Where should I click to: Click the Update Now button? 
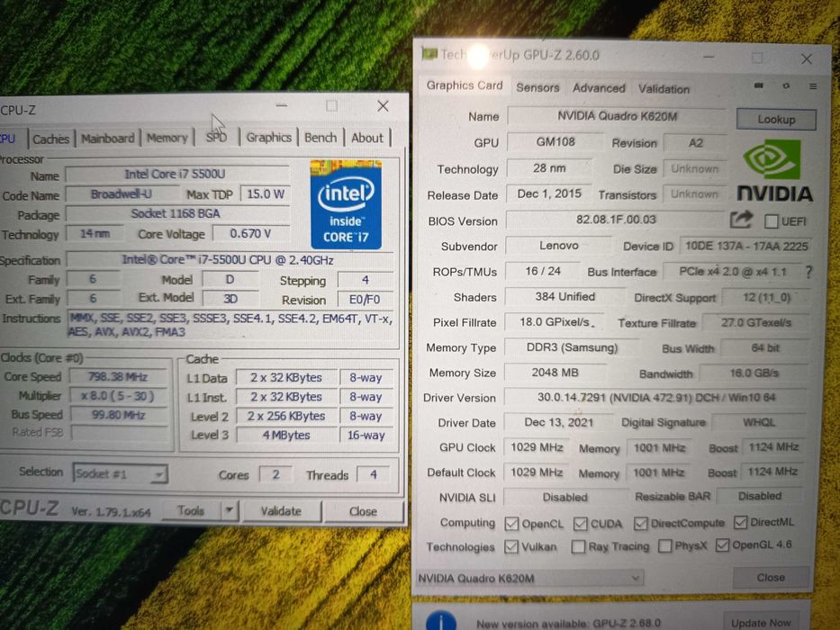click(761, 623)
